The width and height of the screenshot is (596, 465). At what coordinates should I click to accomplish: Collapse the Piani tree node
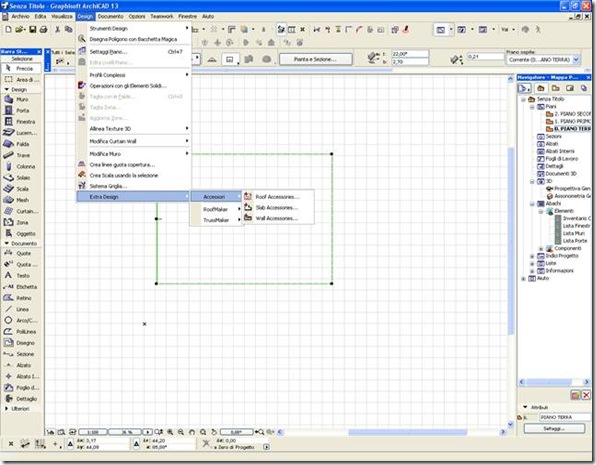click(532, 107)
